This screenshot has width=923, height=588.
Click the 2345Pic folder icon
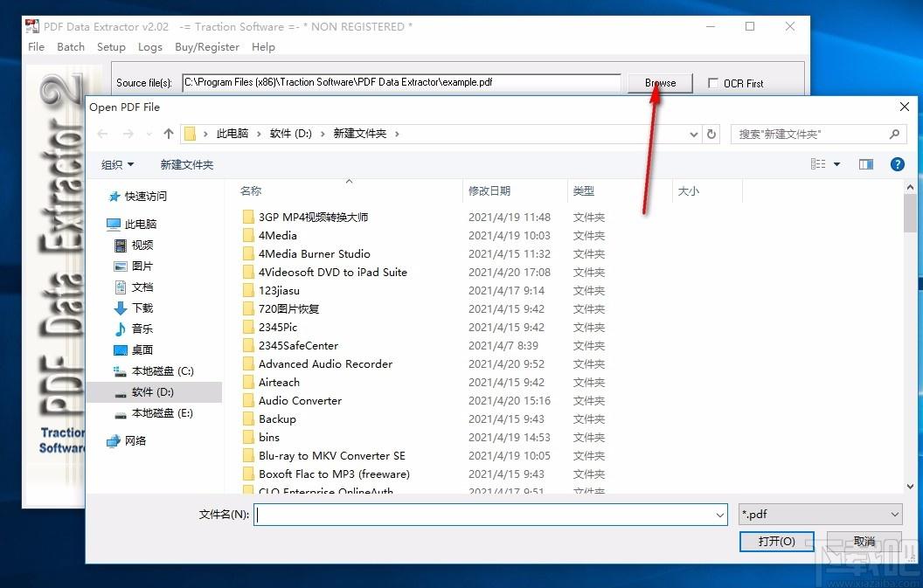248,328
